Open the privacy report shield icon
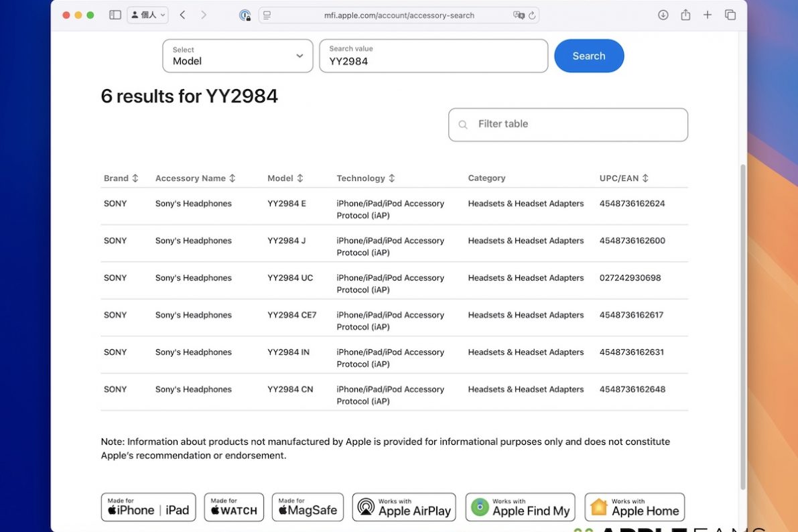Screen dimensions: 798x532 point(245,15)
